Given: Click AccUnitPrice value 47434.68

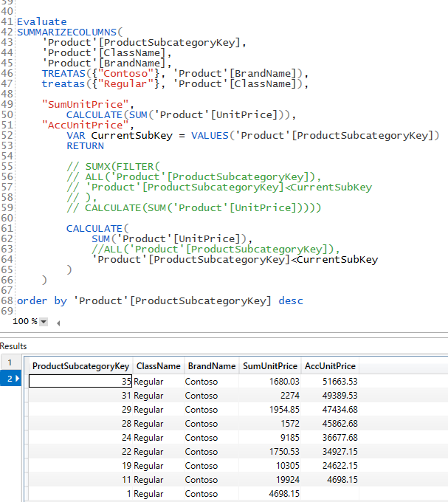Looking at the screenshot, I should click(340, 410).
